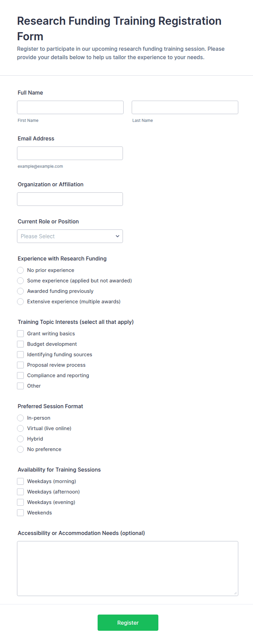Tick the Weekends availability checkbox
253x644 pixels.
coord(20,513)
